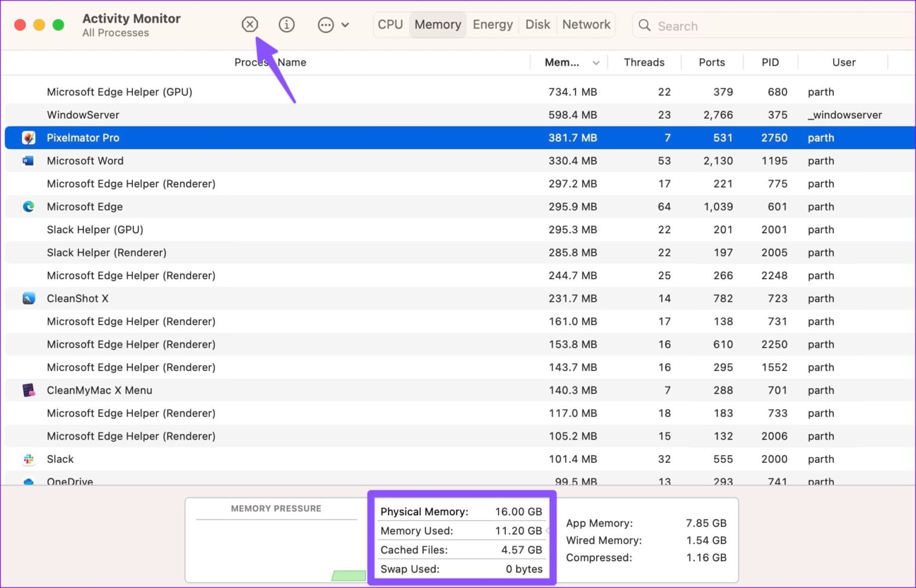Sort processes by PID column header
The image size is (916, 588).
770,63
